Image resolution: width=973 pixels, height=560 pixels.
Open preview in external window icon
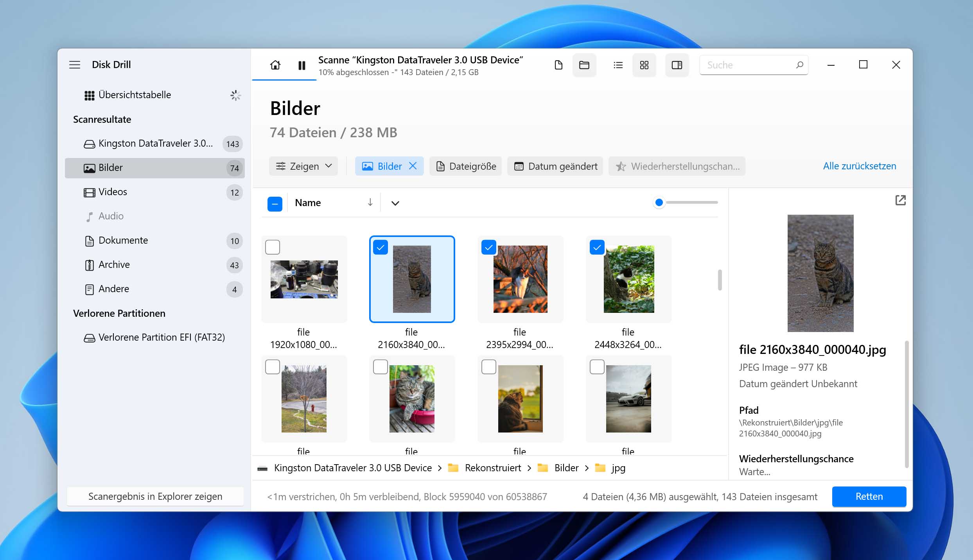tap(900, 200)
